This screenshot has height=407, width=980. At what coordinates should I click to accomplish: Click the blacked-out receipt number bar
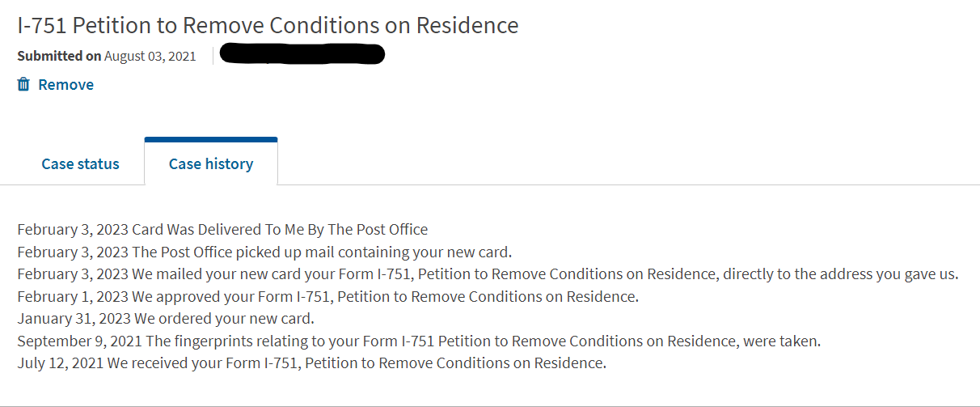tap(302, 54)
